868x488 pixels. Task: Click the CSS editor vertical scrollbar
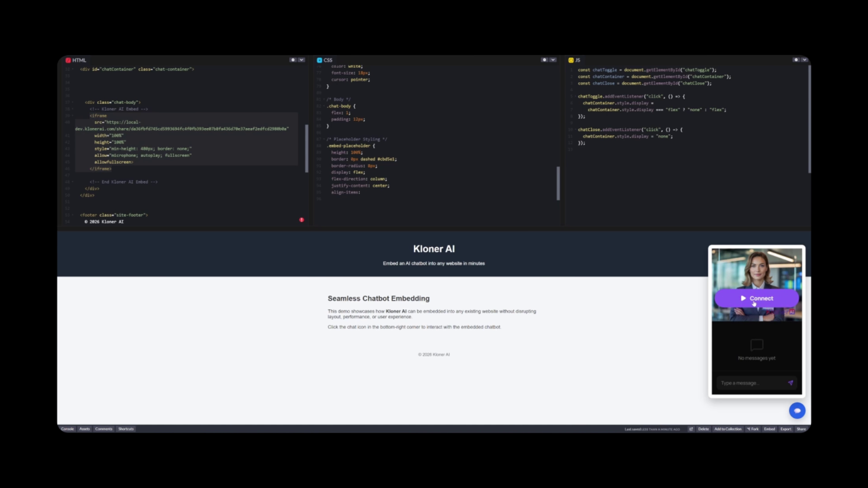[558, 183]
